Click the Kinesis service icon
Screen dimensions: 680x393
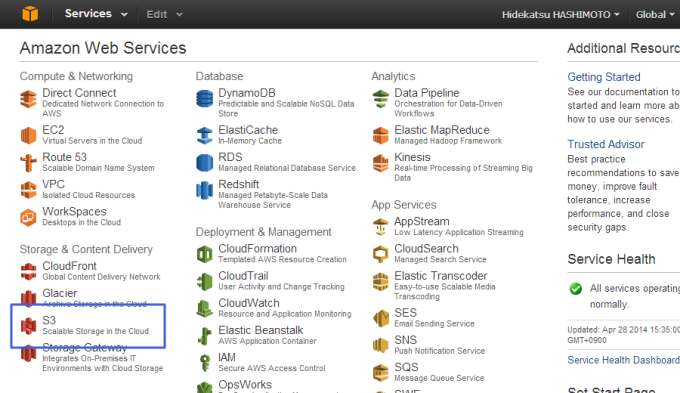pos(381,163)
